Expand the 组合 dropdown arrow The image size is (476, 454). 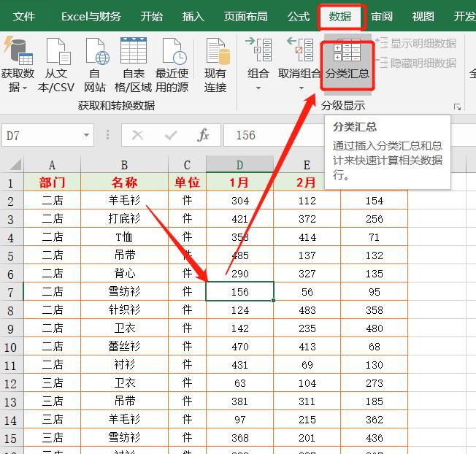[x=258, y=88]
